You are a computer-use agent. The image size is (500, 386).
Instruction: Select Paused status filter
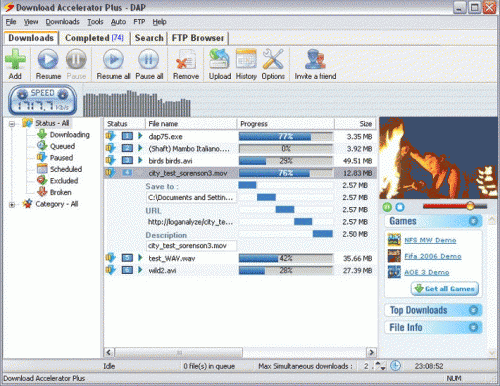61,158
